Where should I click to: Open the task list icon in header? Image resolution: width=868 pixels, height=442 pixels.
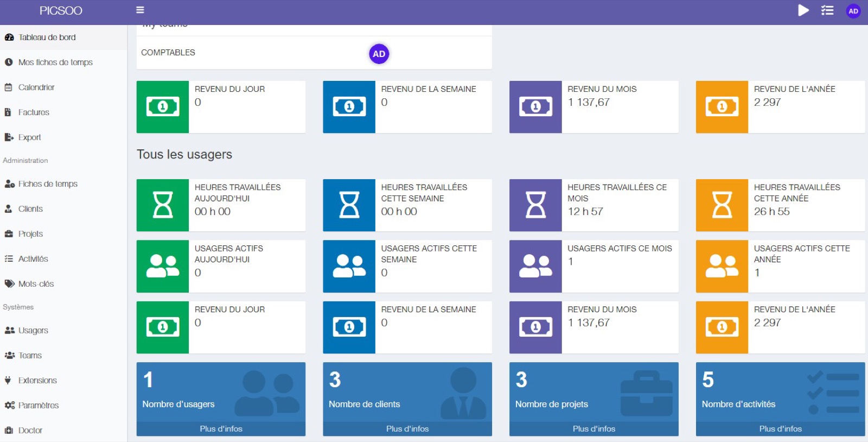(827, 10)
